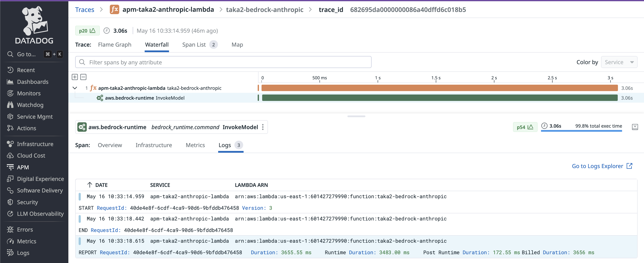Image resolution: width=644 pixels, height=263 pixels.
Task: Sort logs by DATE column header
Action: coord(101,185)
